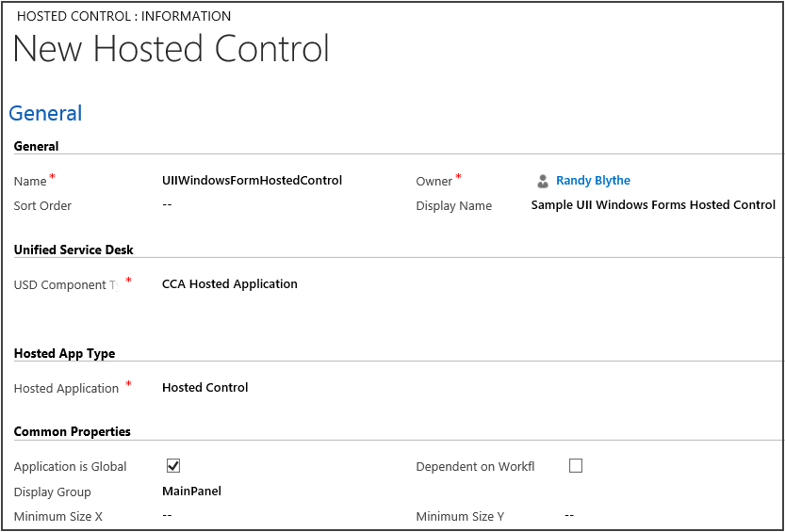
Task: Click the bold General section header
Action: point(36,146)
